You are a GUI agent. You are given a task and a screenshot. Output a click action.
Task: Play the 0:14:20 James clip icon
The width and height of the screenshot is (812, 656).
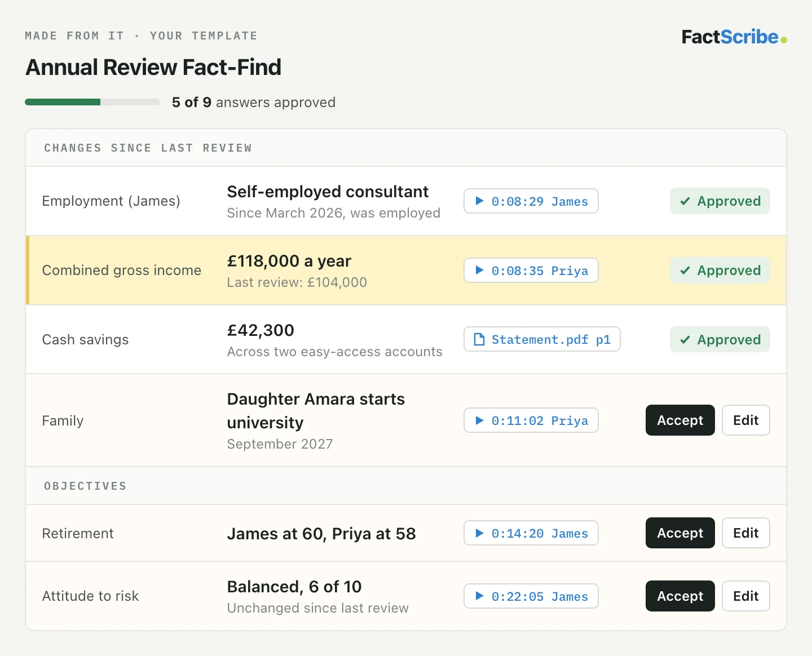(479, 533)
